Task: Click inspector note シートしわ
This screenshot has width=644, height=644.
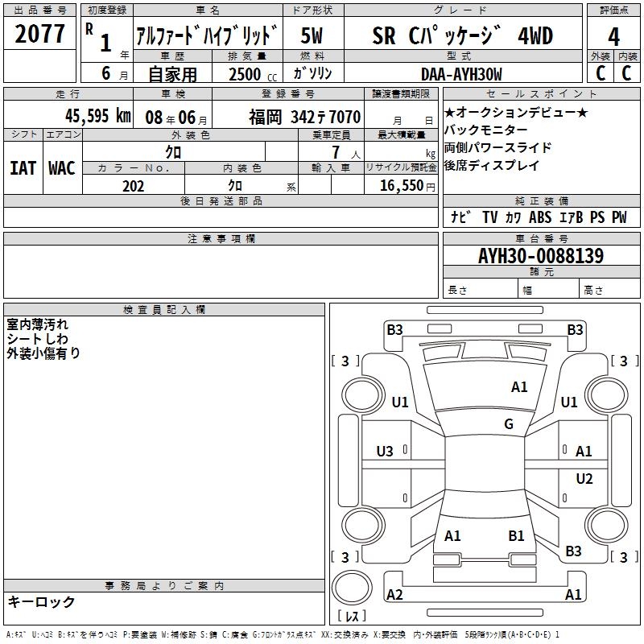Action: 37,339
